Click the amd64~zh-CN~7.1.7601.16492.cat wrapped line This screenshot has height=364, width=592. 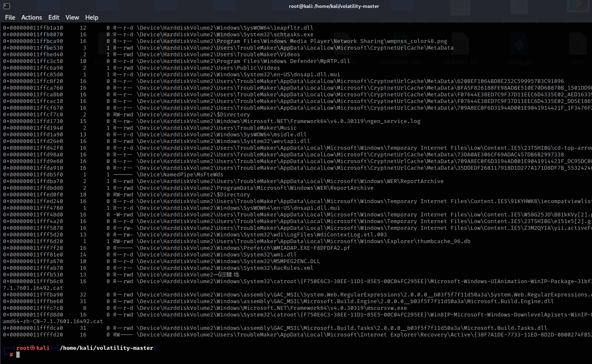(x=53, y=321)
